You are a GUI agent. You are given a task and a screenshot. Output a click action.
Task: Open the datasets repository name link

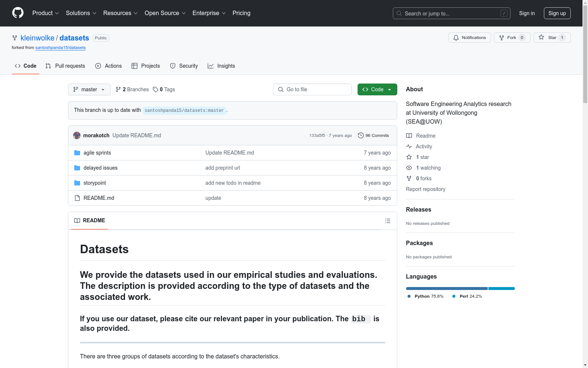coord(74,38)
